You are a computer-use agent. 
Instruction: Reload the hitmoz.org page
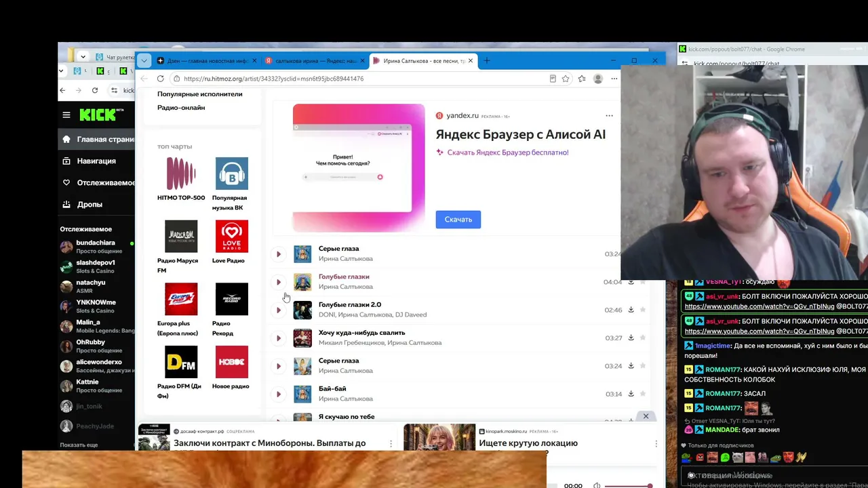(161, 79)
